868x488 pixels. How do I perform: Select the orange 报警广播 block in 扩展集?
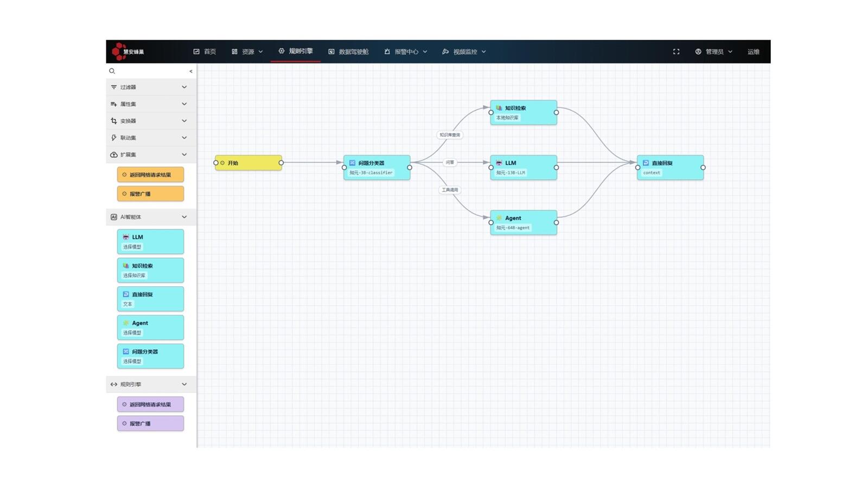(150, 194)
